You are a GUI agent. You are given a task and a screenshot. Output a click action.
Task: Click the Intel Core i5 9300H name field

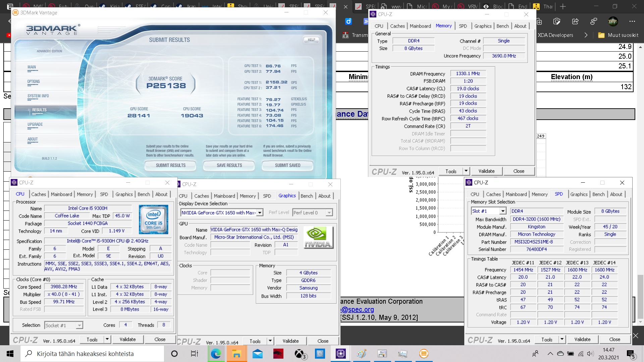[x=88, y=208]
